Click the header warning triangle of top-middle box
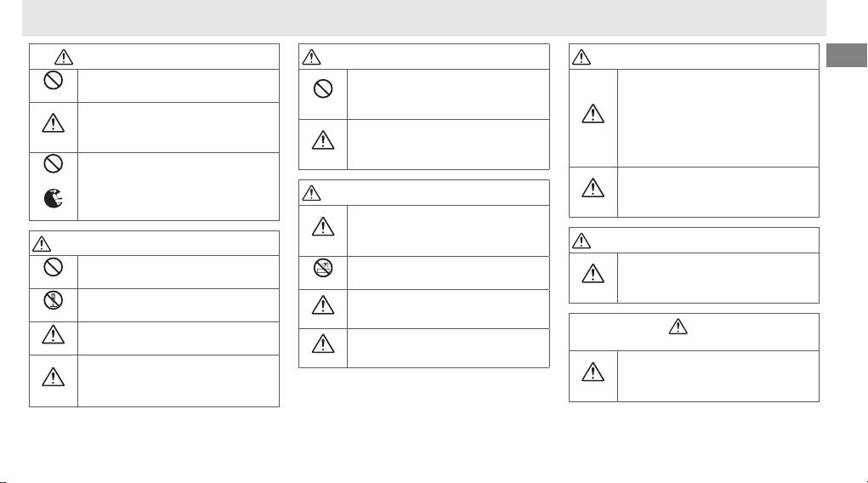Image resolution: width=868 pixels, height=483 pixels. pyautogui.click(x=312, y=58)
